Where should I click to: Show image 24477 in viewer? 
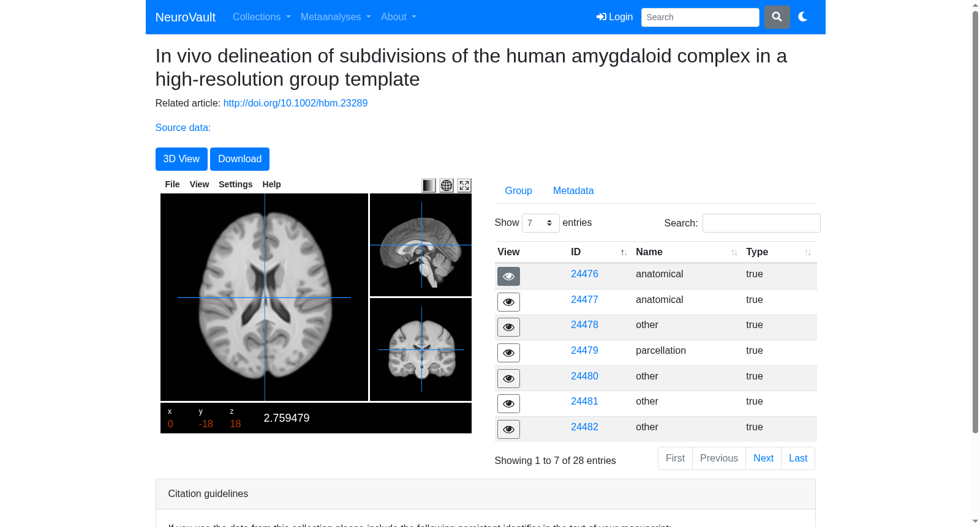[x=508, y=302]
